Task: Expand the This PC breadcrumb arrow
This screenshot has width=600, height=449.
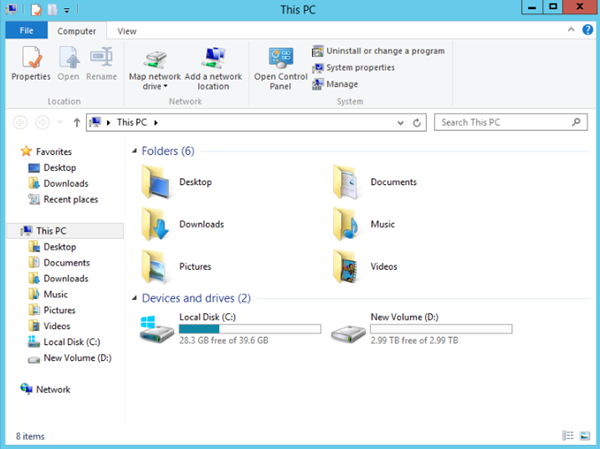Action: tap(156, 123)
